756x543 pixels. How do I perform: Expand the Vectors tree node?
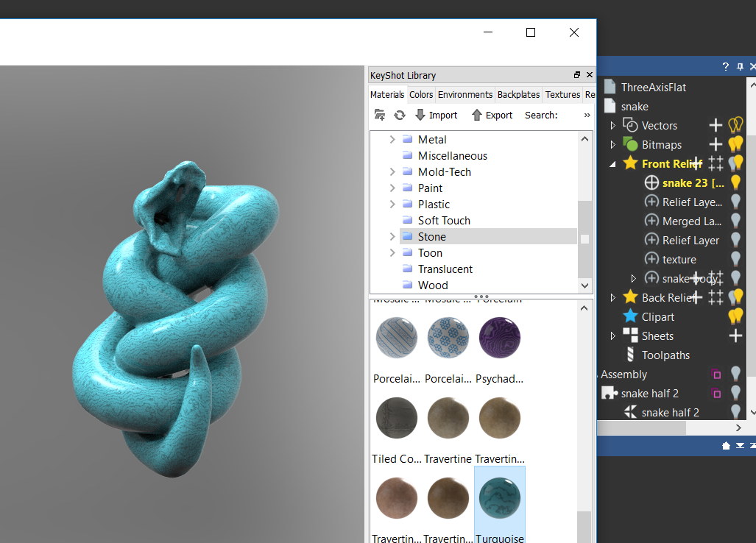pos(612,125)
